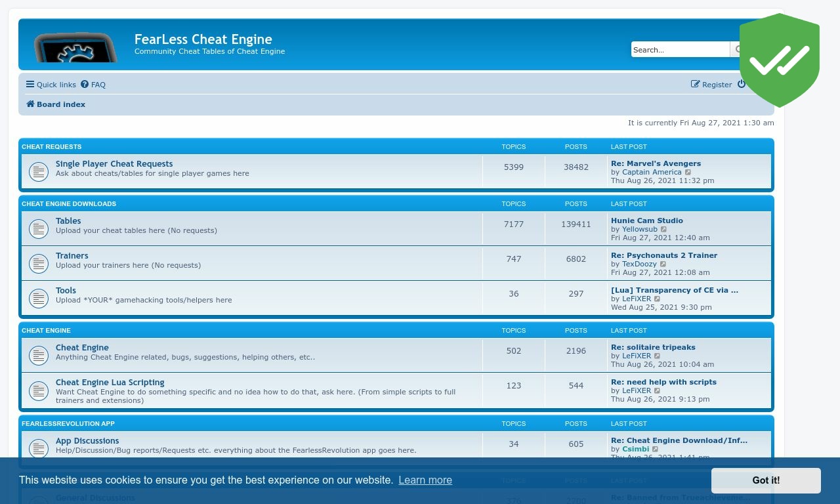
Task: Click the forum icon beside Trainers
Action: point(39,264)
